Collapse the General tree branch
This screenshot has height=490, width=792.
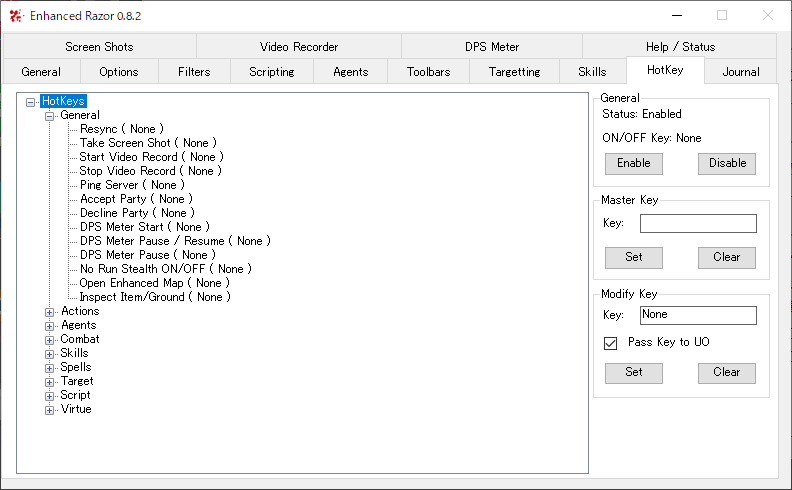click(x=50, y=116)
